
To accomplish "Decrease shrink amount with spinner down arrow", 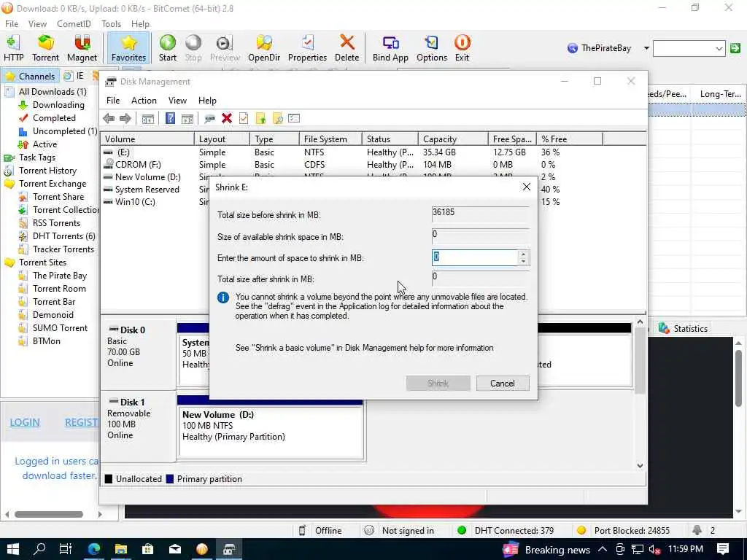I will click(x=523, y=262).
